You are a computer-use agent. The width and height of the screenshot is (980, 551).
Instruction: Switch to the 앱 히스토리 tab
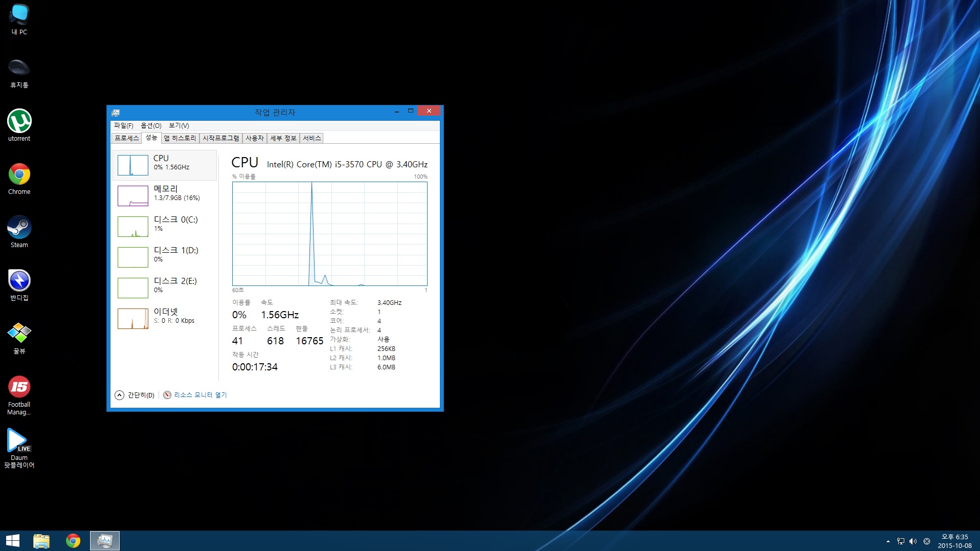point(180,138)
